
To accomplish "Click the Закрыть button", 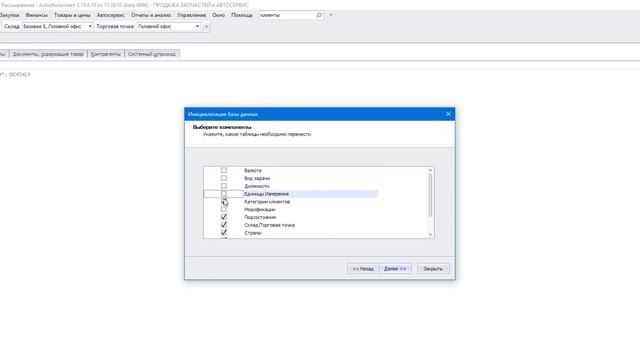I will 433,269.
